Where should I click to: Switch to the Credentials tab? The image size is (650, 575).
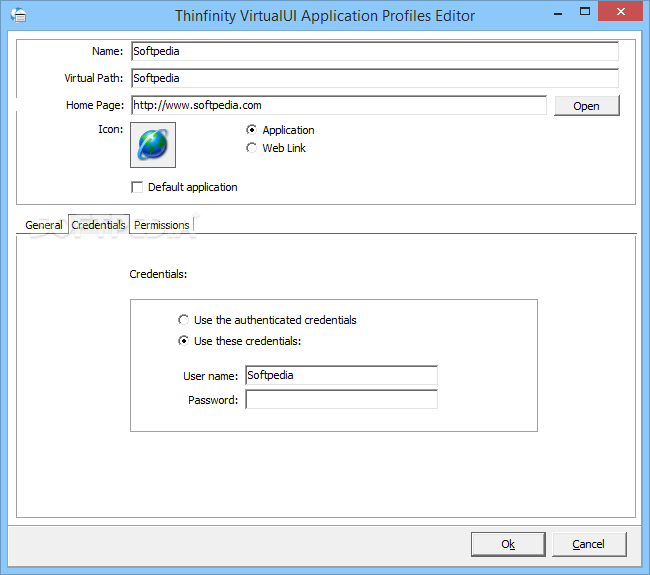(x=99, y=225)
